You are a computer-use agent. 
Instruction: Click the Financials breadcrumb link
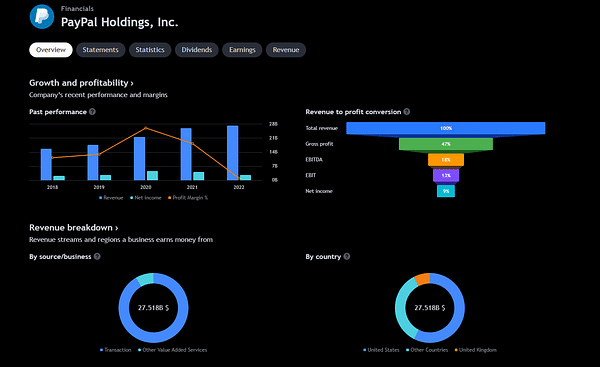tap(77, 8)
